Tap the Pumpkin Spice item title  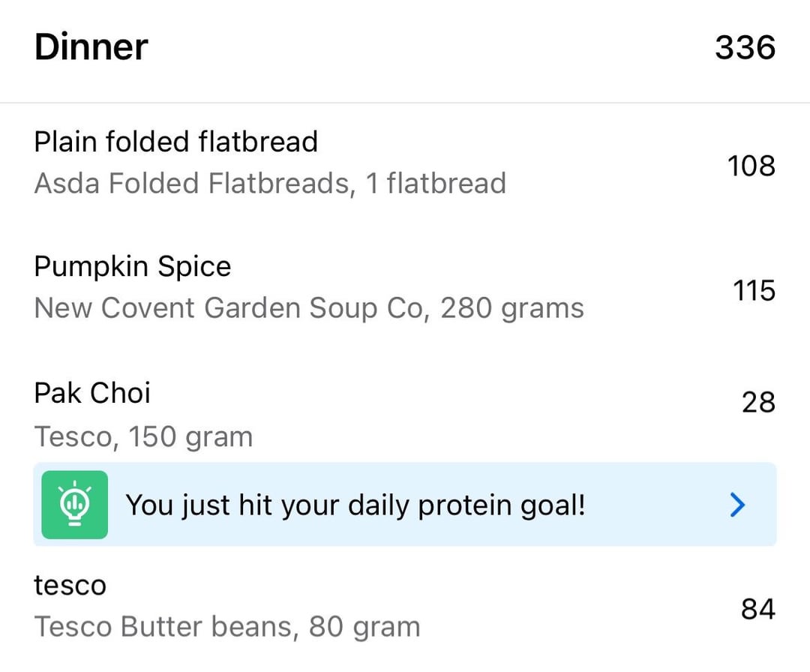coord(133,268)
